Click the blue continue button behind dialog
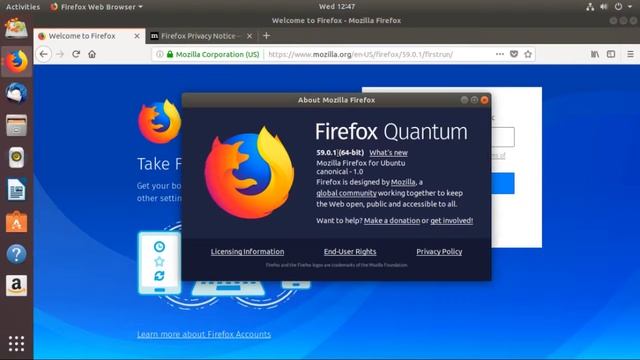Viewport: 640px width, 360px height. pyautogui.click(x=503, y=183)
